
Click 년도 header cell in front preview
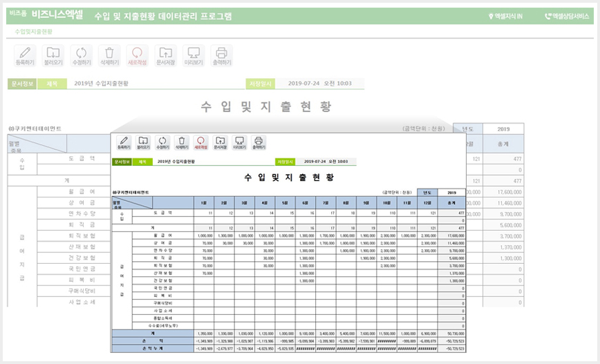(427, 193)
